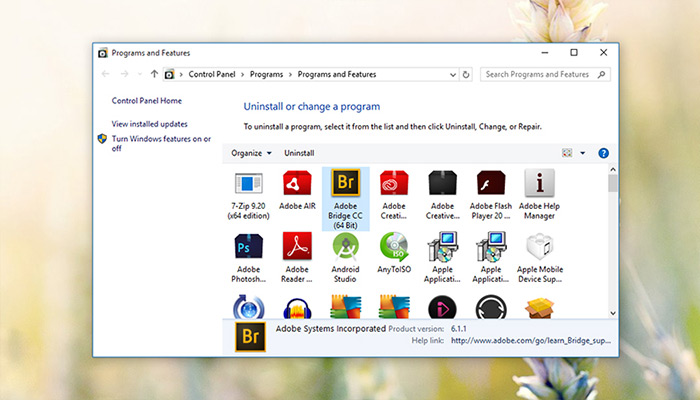Open the Organize dropdown menu
Screen dimensions: 700x400
click(x=251, y=153)
